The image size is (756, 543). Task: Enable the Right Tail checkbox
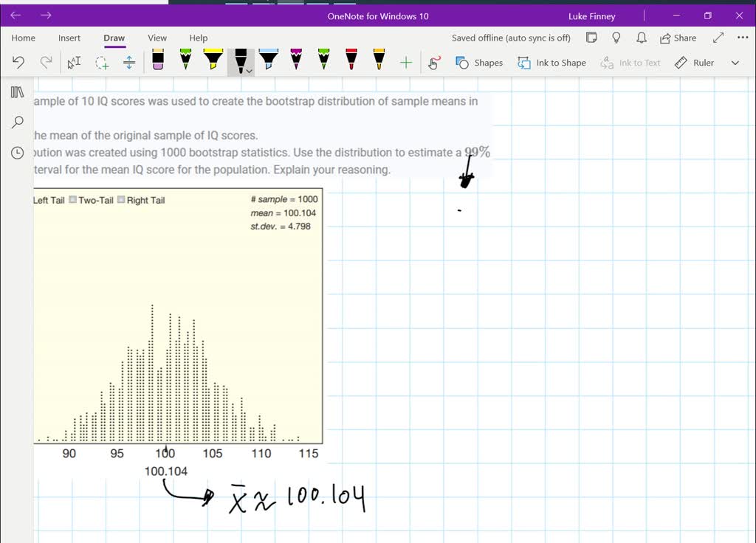121,199
